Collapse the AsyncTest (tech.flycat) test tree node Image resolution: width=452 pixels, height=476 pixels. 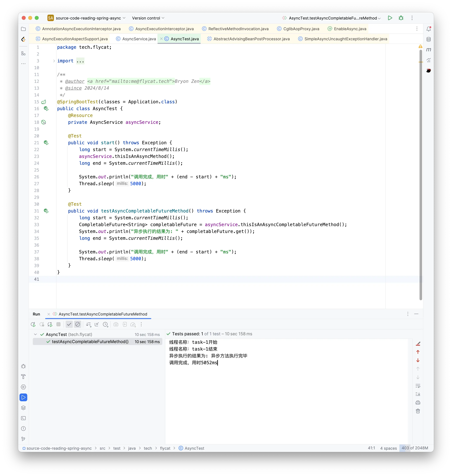pos(35,334)
